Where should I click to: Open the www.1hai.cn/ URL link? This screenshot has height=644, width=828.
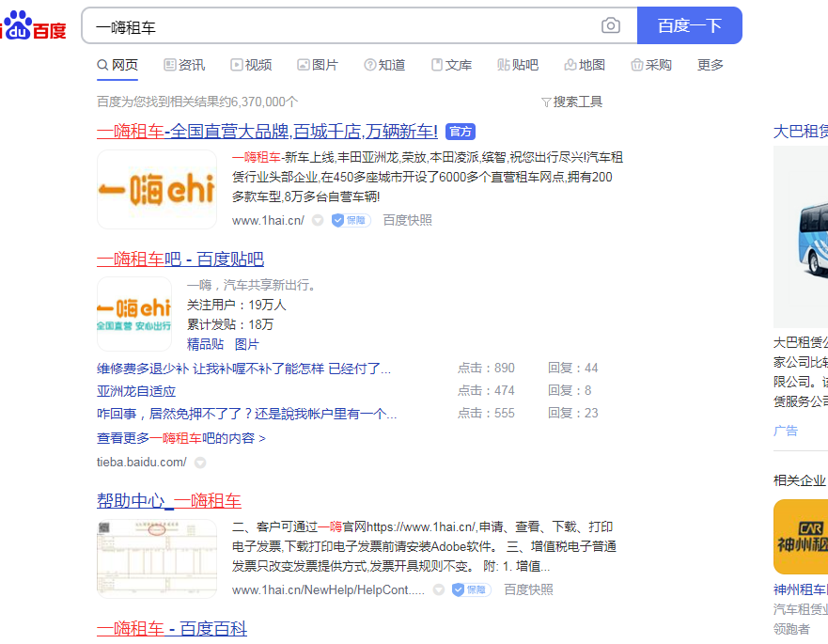point(268,220)
